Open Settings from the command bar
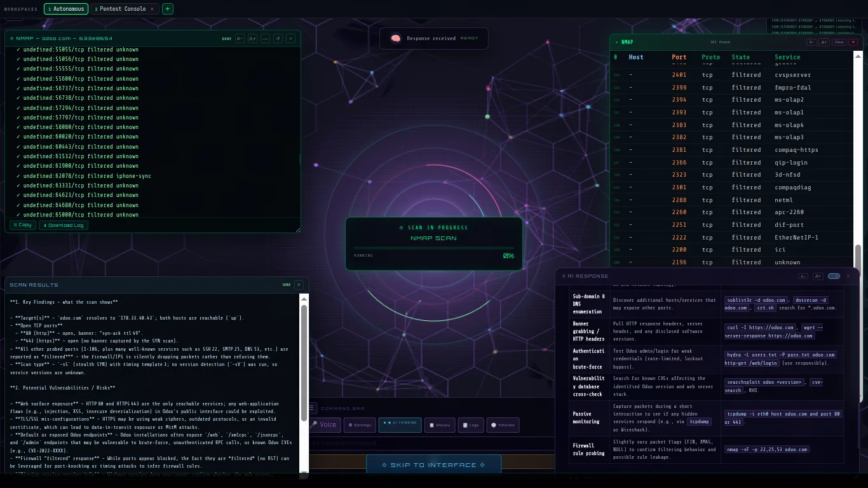Viewport: 868px width, 488px height. [360, 425]
